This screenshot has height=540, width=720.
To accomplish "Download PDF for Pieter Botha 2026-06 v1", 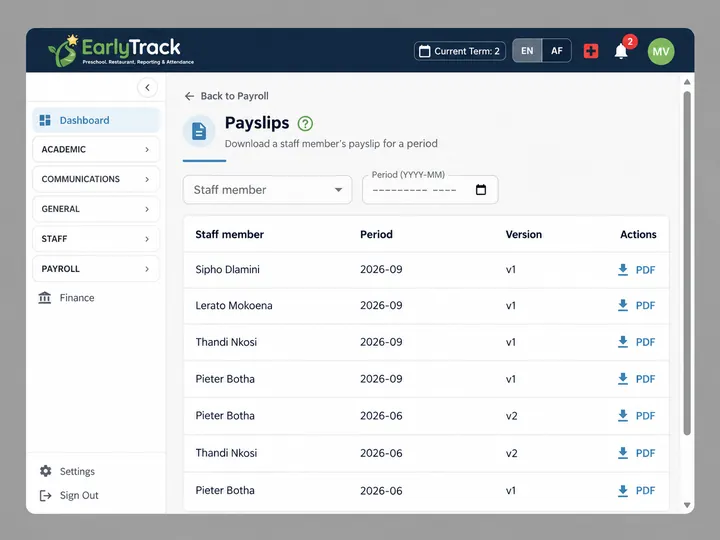I will click(645, 491).
